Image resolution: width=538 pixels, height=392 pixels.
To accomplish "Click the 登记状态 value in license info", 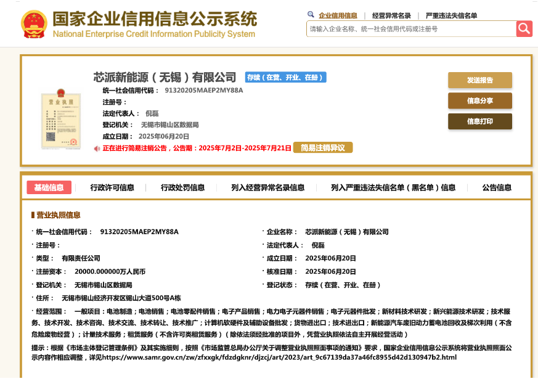I will pos(343,285).
